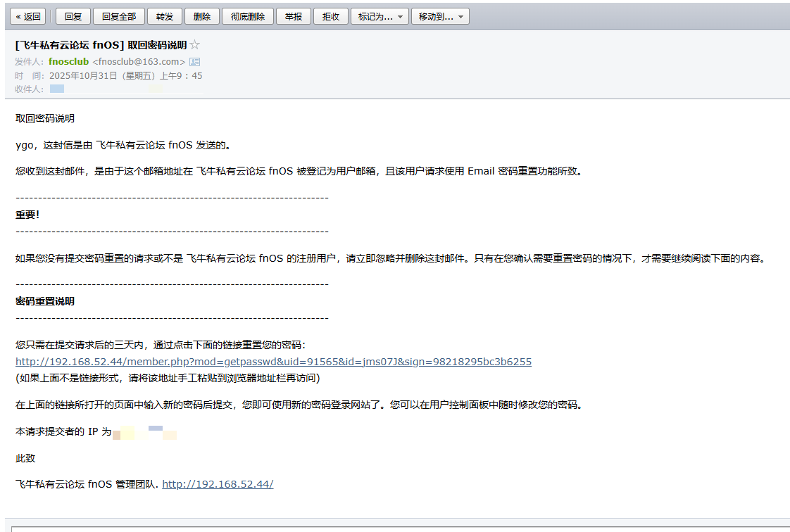The height and width of the screenshot is (532, 790).
Task: Open the member.php password reset link
Action: click(274, 362)
